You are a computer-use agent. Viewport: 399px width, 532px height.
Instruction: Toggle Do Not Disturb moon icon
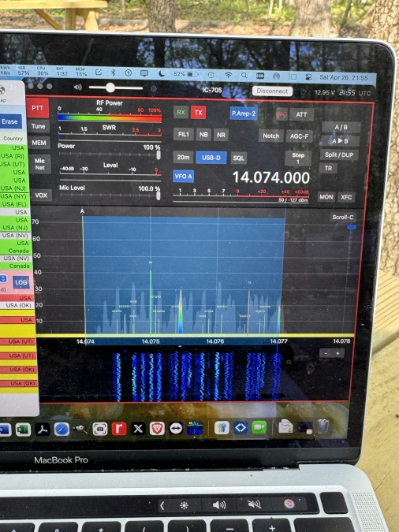click(162, 73)
